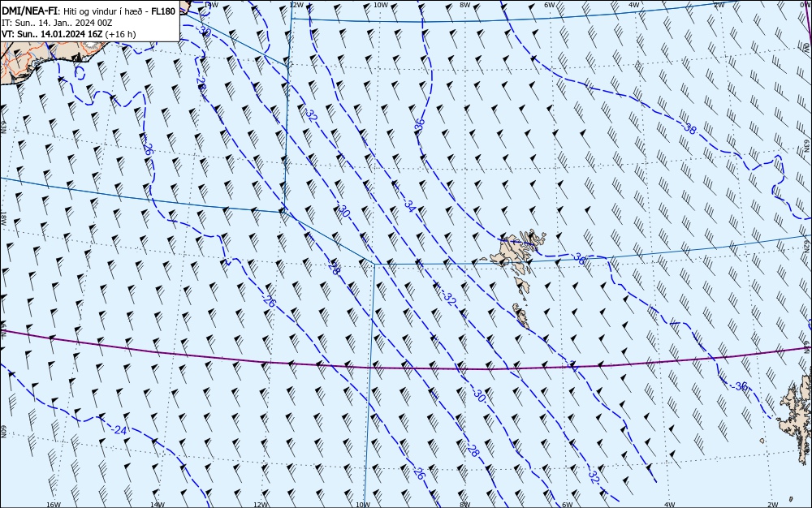Click the 2W longitude label on the bottom border
The image size is (812, 508).
coord(773,505)
